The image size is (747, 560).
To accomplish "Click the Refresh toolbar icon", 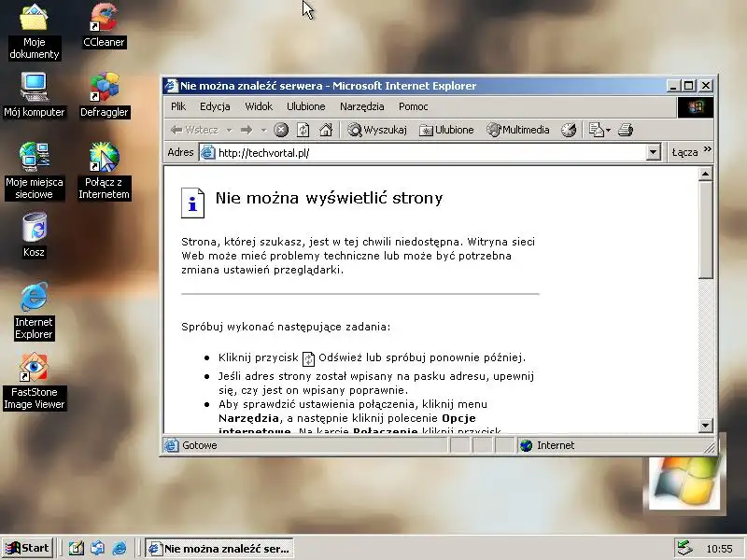I will pyautogui.click(x=303, y=130).
